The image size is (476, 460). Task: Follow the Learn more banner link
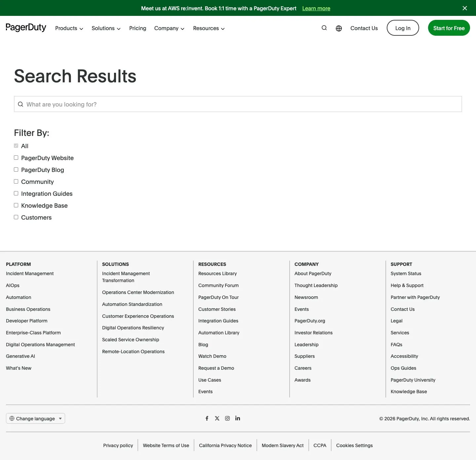[x=316, y=8]
